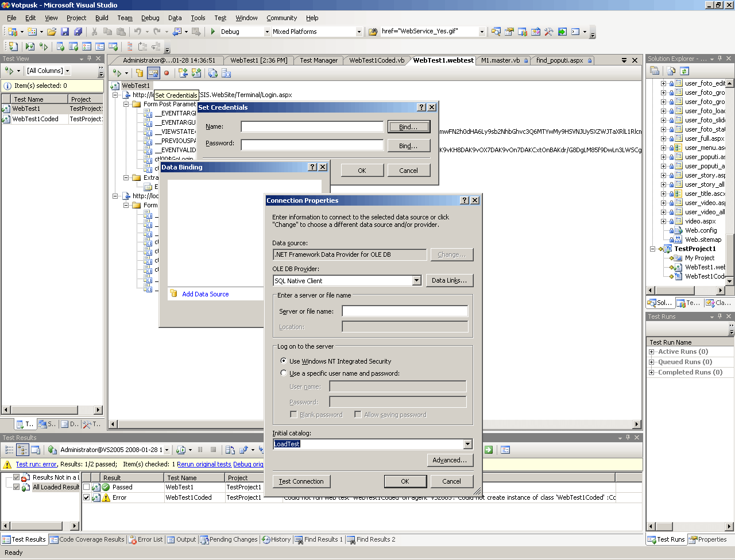Switch to the Test Manager tab

click(x=319, y=60)
